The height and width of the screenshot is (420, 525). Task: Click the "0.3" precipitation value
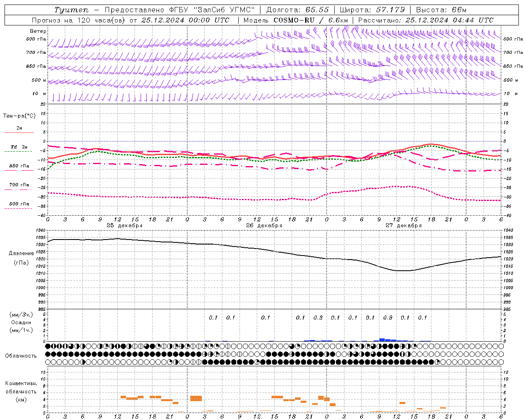point(318,317)
